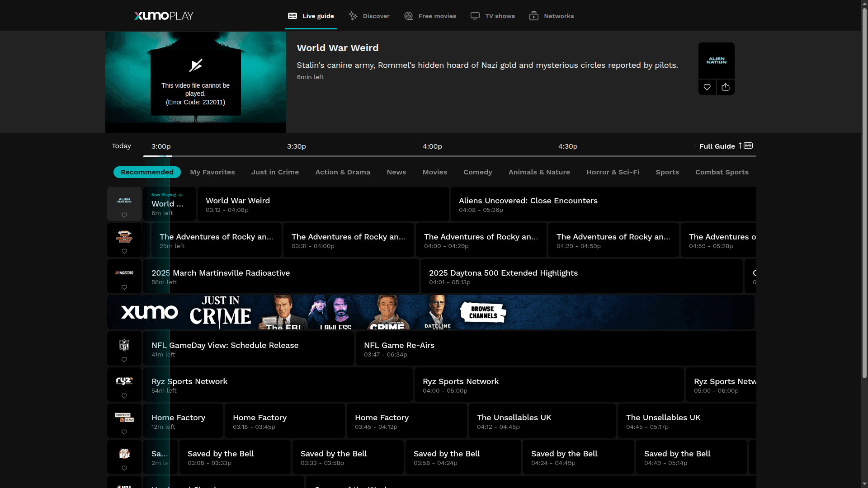
Task: Select the Ryz Sports channel logo
Action: [x=124, y=381]
